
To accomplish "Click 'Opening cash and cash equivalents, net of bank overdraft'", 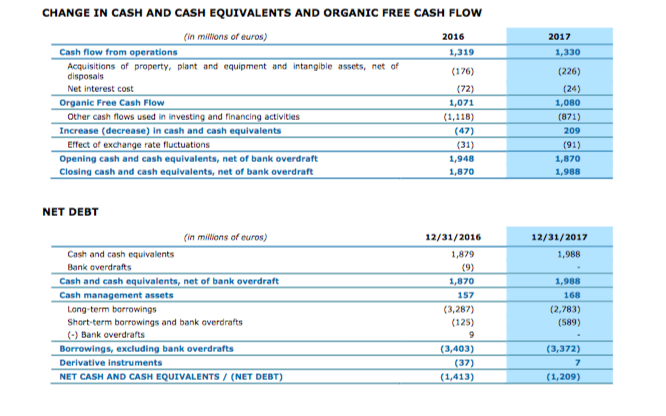I will [189, 159].
